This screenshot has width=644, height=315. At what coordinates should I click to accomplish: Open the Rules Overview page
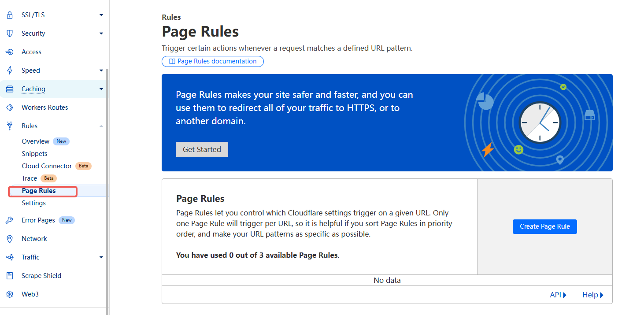tap(35, 141)
